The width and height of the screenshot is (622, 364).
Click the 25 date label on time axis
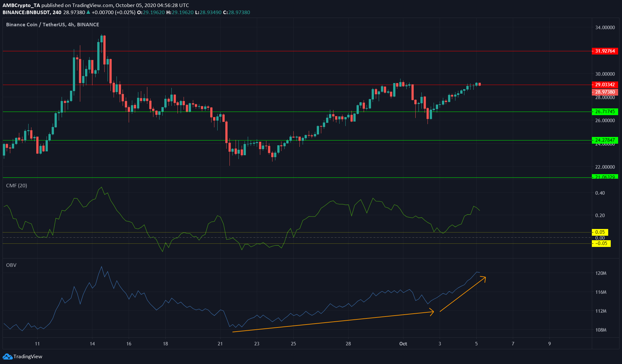[x=293, y=344]
